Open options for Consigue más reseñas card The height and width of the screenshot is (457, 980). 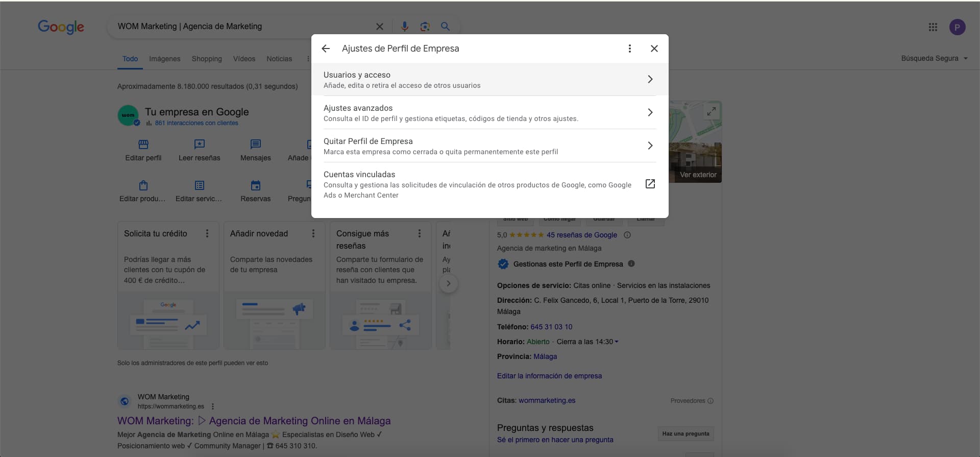420,233
